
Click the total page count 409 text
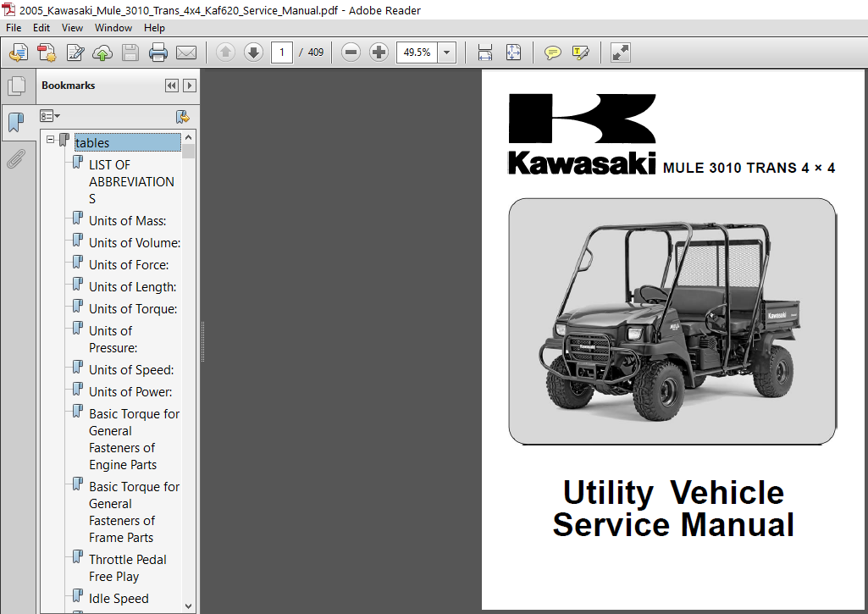point(316,53)
